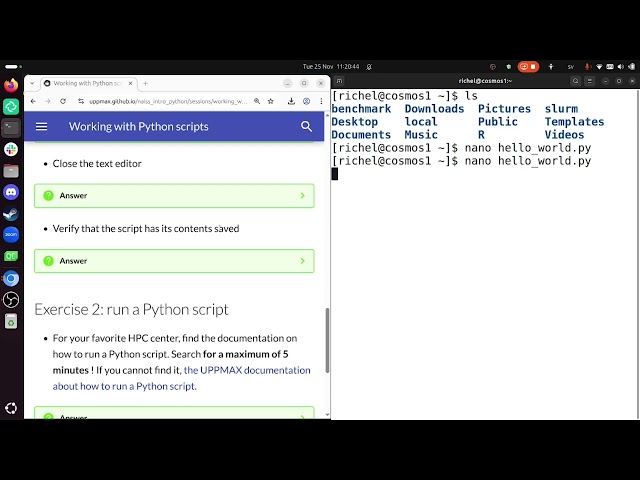Open the Terminal icon in the dock
This screenshot has height=480, width=640.
(x=11, y=128)
